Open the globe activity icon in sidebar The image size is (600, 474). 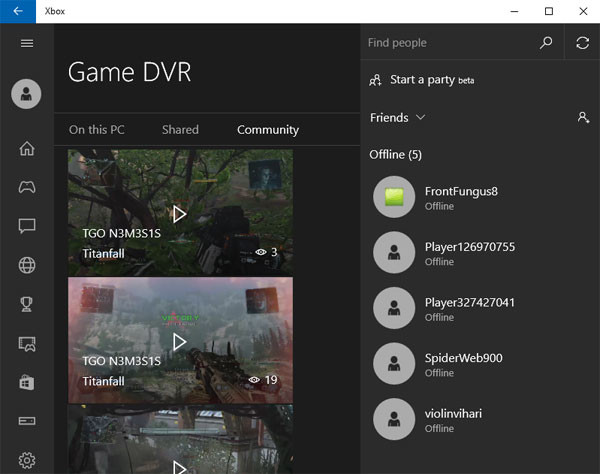(x=27, y=265)
